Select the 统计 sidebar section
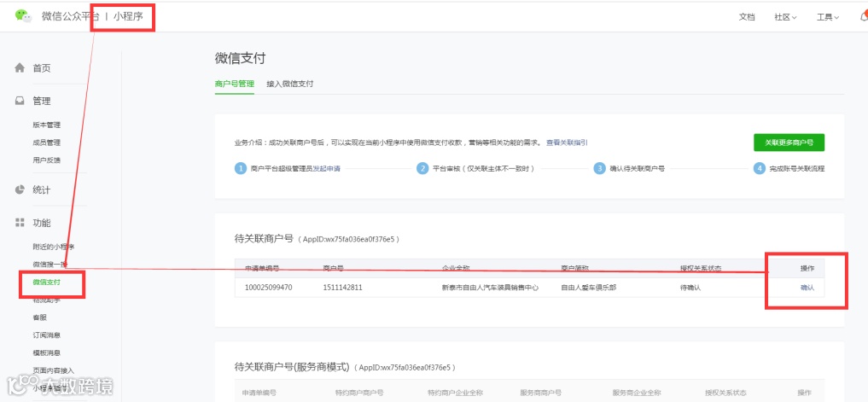This screenshot has height=402, width=868. point(42,190)
